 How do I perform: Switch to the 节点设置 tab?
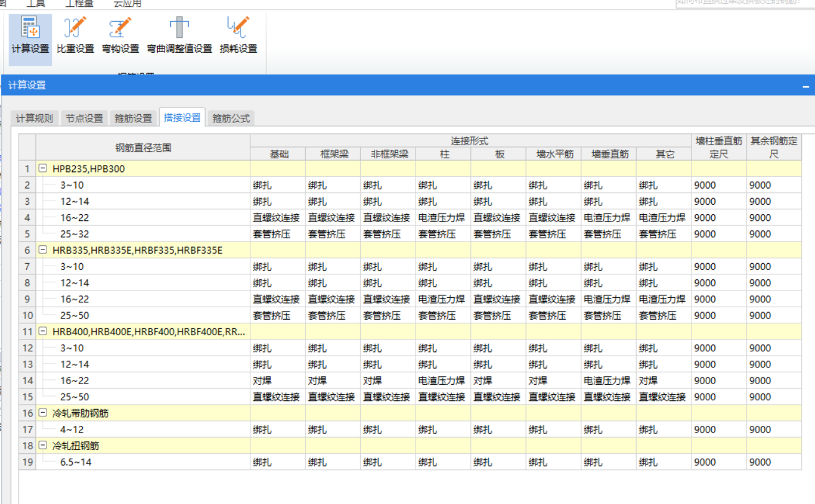tap(84, 118)
